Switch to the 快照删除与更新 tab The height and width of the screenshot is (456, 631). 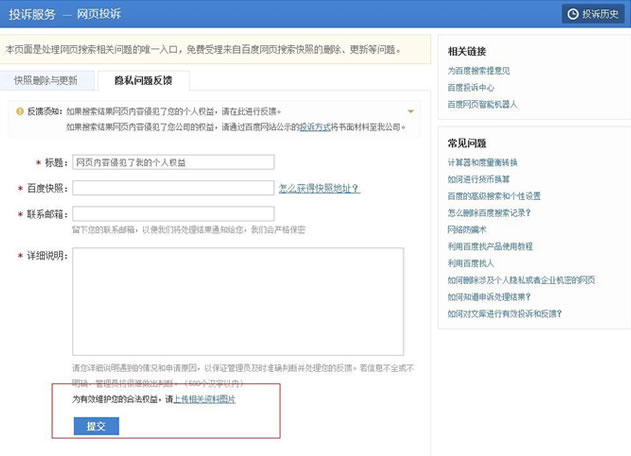point(46,79)
